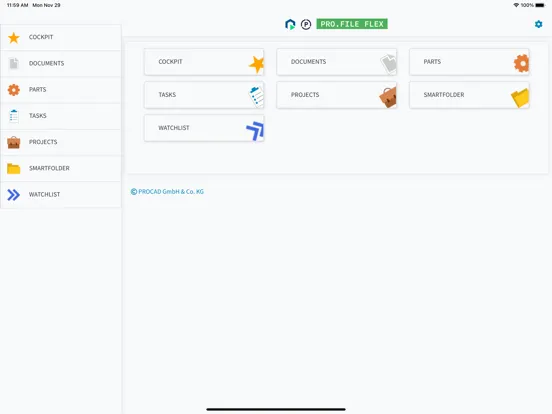Click the circled P icon in header
Image resolution: width=552 pixels, height=414 pixels.
pyautogui.click(x=306, y=24)
